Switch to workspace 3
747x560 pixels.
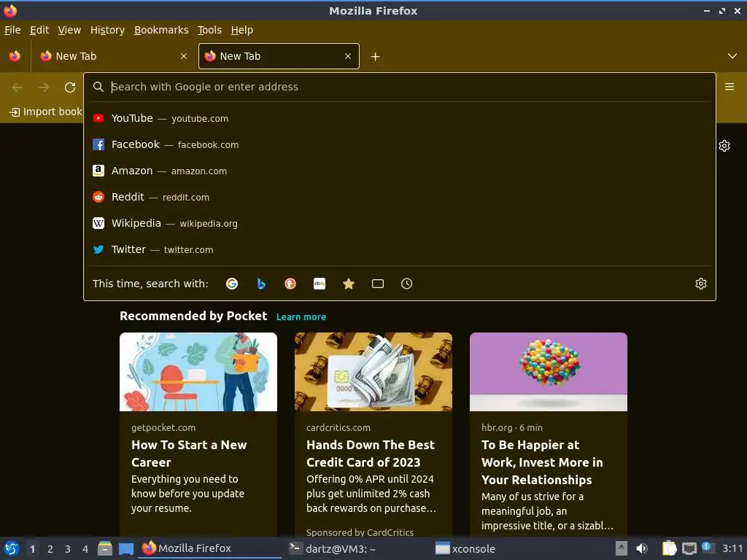click(68, 549)
